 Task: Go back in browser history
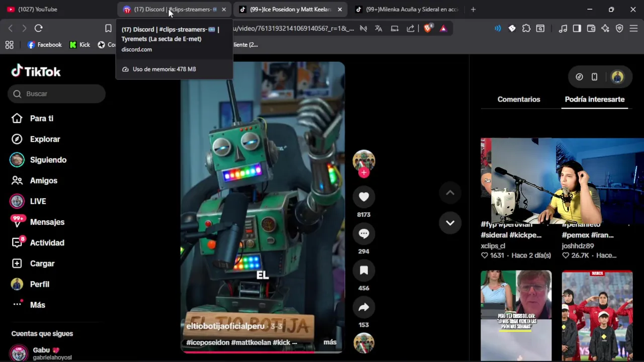10,28
